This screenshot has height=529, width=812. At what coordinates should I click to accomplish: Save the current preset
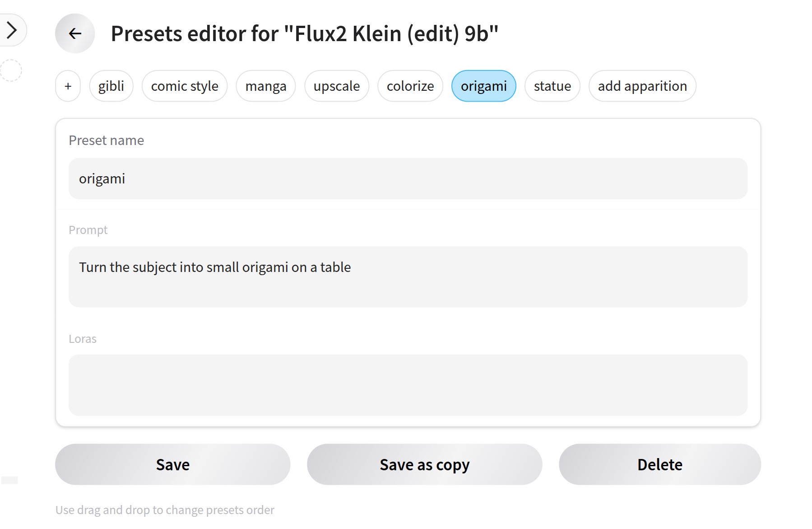click(x=173, y=464)
